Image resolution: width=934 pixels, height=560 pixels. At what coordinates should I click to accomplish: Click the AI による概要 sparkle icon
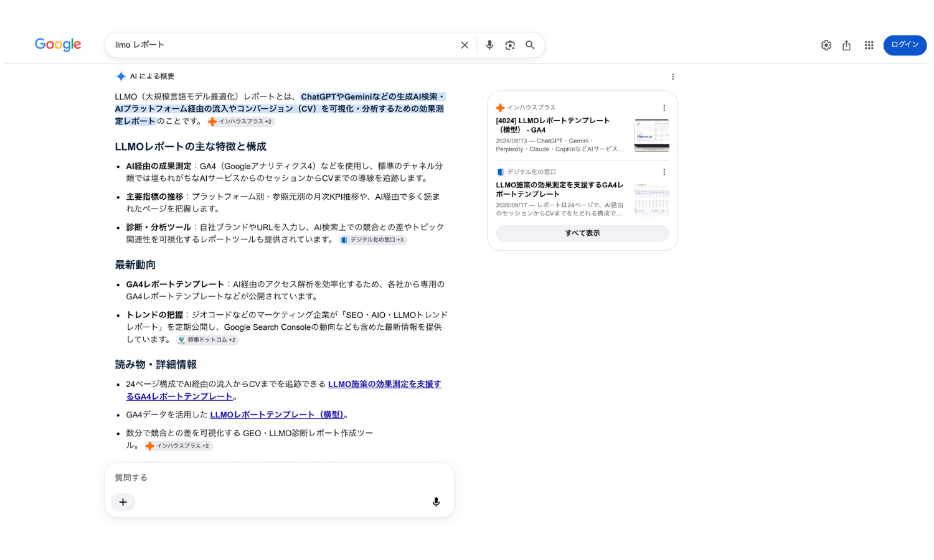pos(121,77)
